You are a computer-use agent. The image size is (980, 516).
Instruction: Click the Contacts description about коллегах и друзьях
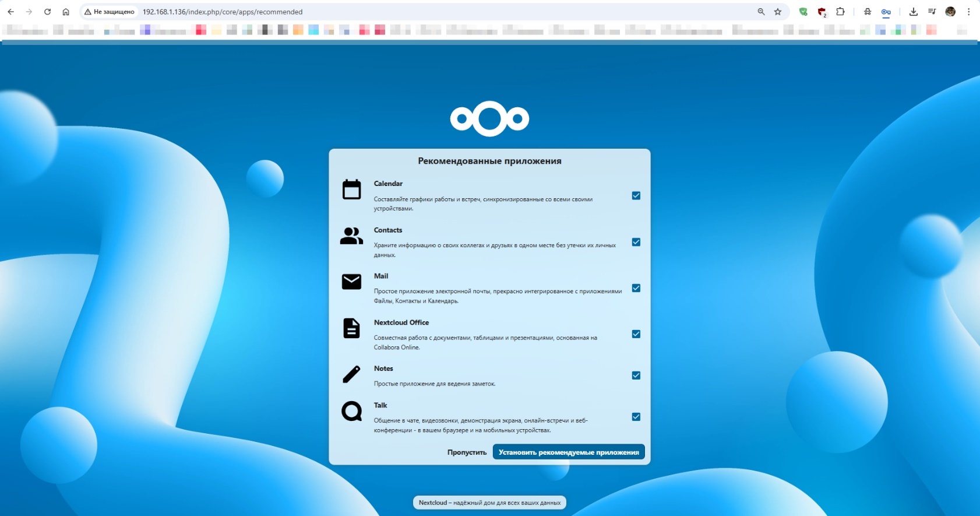[495, 250]
